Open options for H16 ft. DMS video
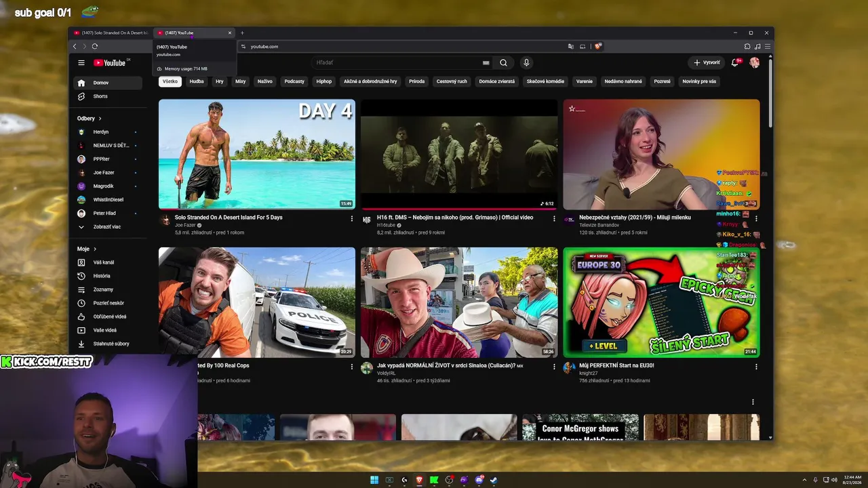Screen dimensions: 868x488 coord(554,218)
